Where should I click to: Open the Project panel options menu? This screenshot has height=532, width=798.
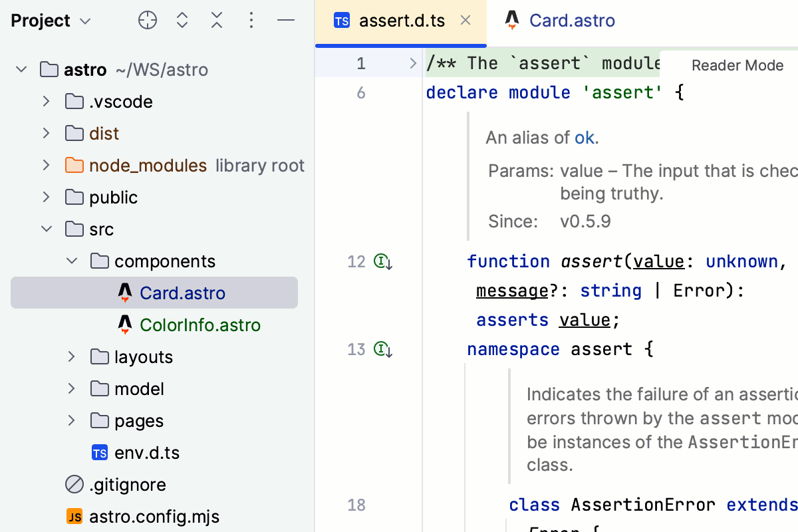(x=251, y=21)
